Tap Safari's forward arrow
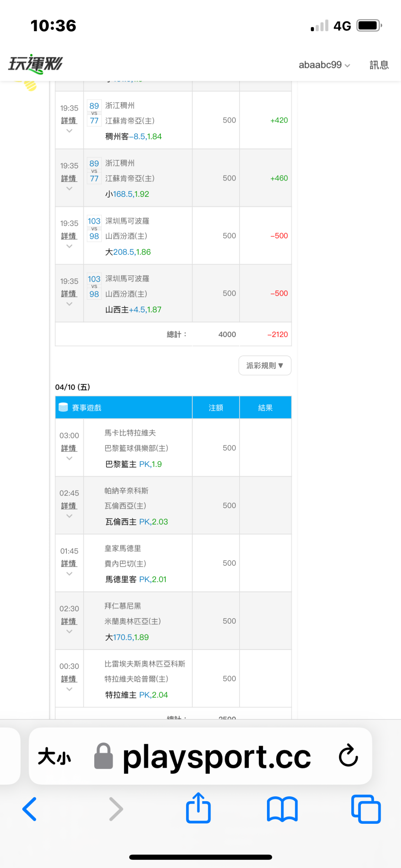The width and height of the screenshot is (401, 868). (x=116, y=809)
